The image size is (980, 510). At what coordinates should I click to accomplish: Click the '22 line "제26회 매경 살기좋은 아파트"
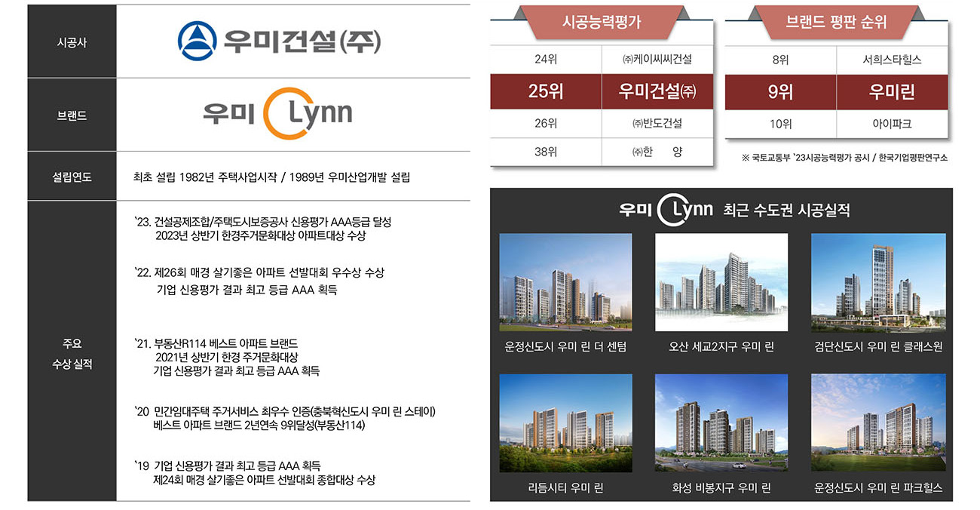tap(222, 272)
